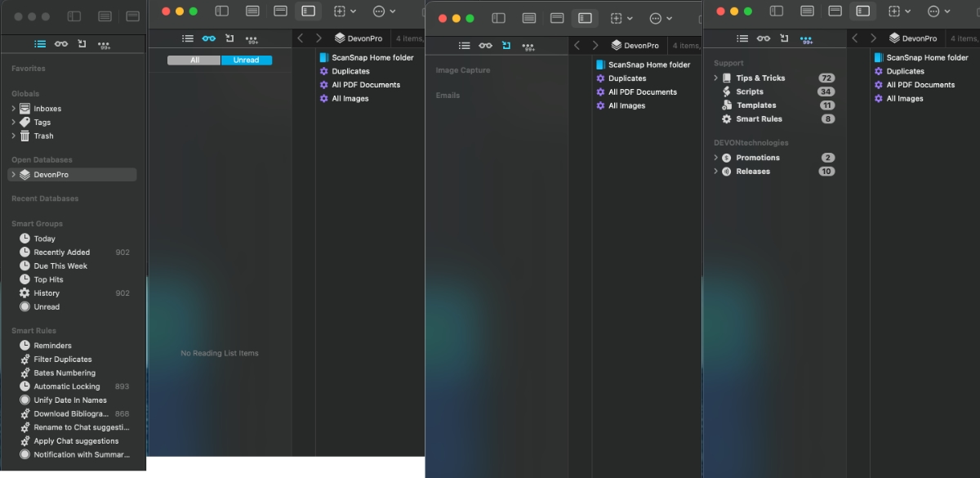The width and height of the screenshot is (980, 478).
Task: Open the Trash in the sidebar
Action: (x=43, y=136)
